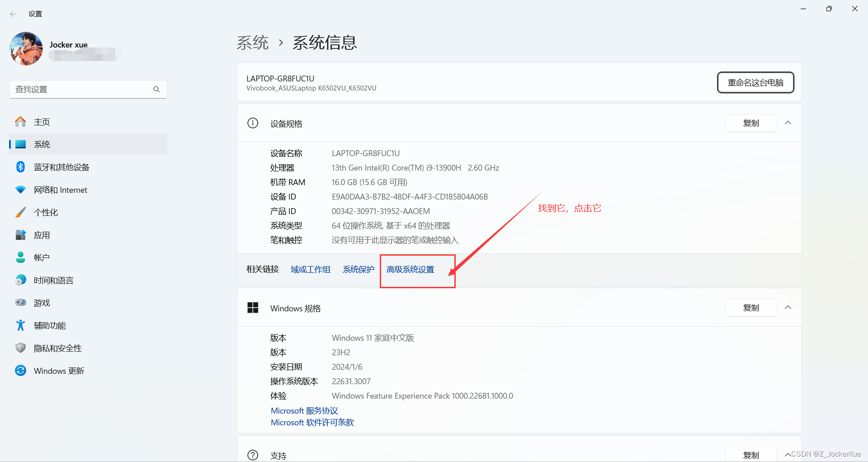Select 时间和语言 menu label
868x462 pixels.
click(54, 281)
